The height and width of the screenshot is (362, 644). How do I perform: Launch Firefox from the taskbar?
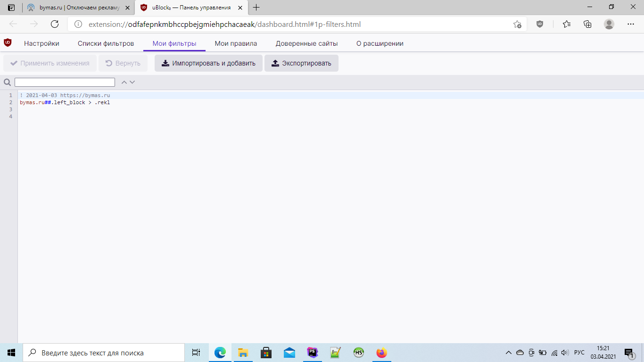click(x=381, y=353)
